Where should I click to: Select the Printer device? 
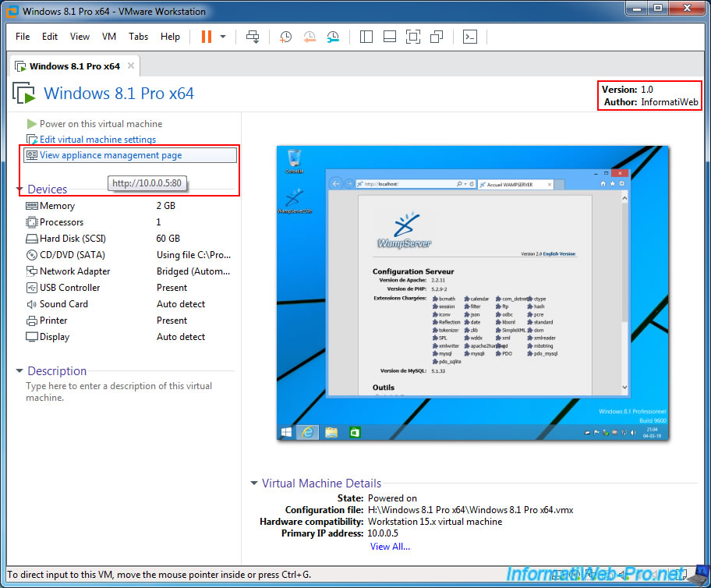129,321
